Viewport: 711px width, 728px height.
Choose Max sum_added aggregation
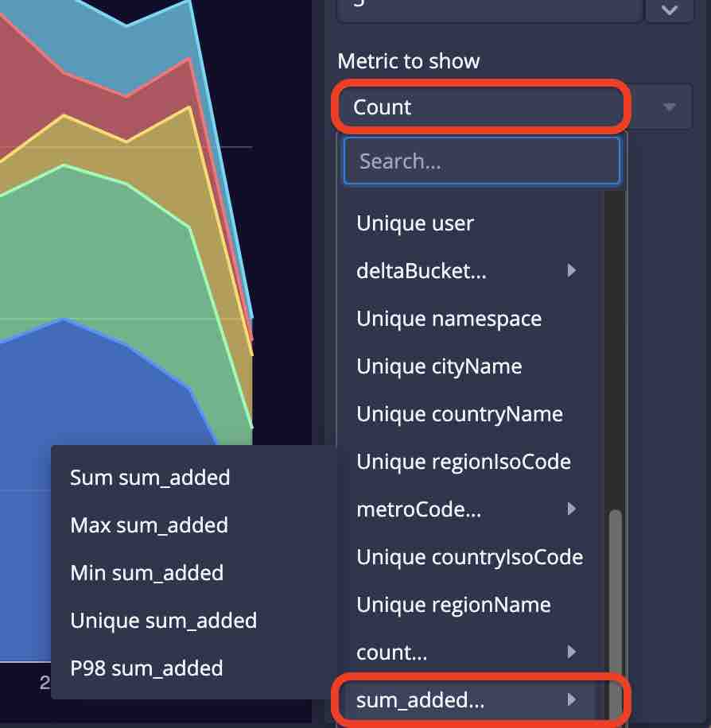coord(149,525)
